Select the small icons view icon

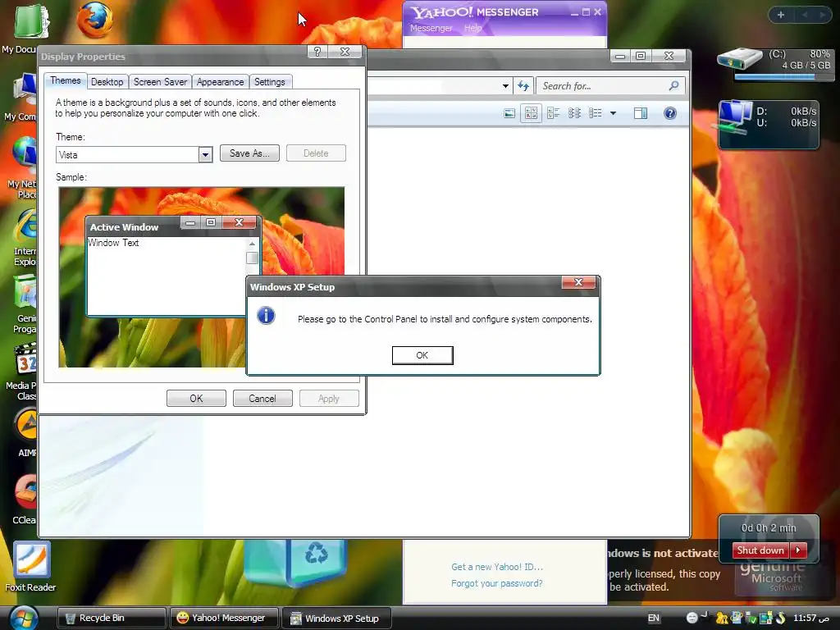pos(574,113)
